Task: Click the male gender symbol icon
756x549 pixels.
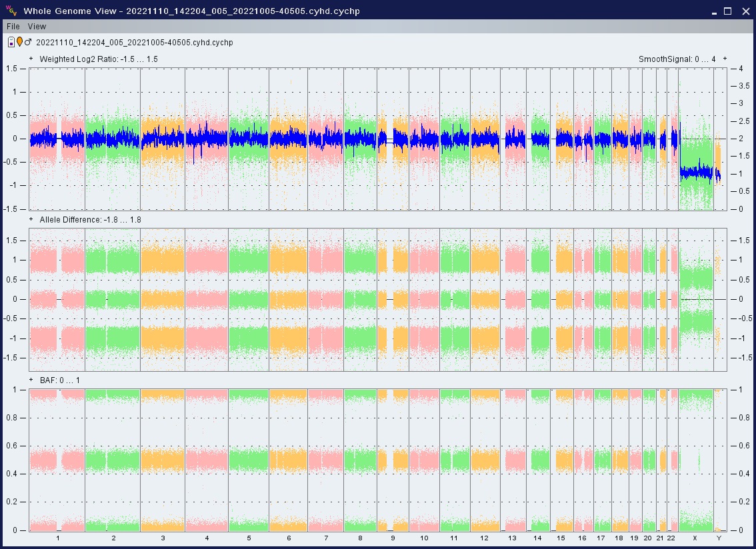Action: tap(28, 42)
